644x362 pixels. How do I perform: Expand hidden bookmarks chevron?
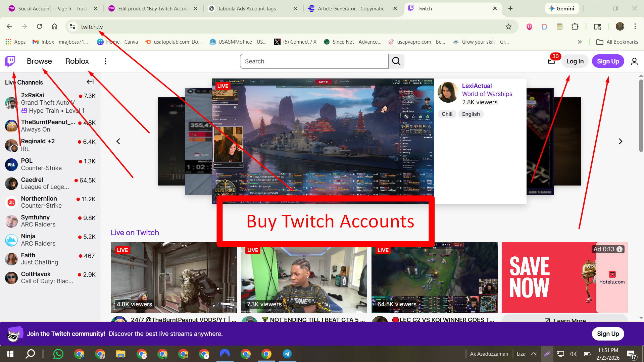pos(580,42)
